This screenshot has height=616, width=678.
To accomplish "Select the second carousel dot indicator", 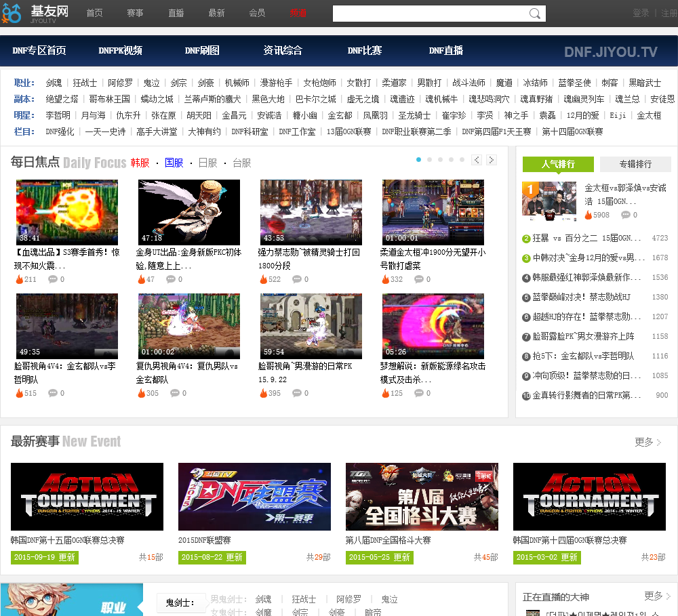I will (x=429, y=159).
